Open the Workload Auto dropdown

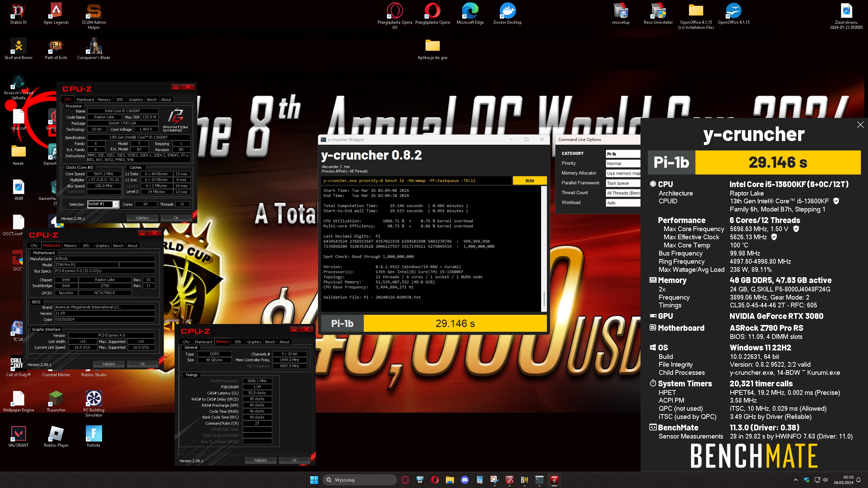tap(623, 203)
